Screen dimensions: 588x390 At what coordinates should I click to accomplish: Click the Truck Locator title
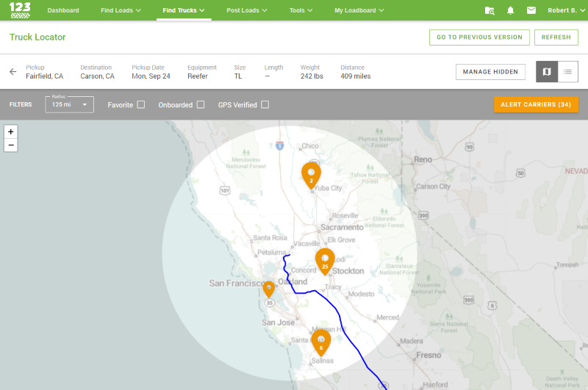point(37,37)
